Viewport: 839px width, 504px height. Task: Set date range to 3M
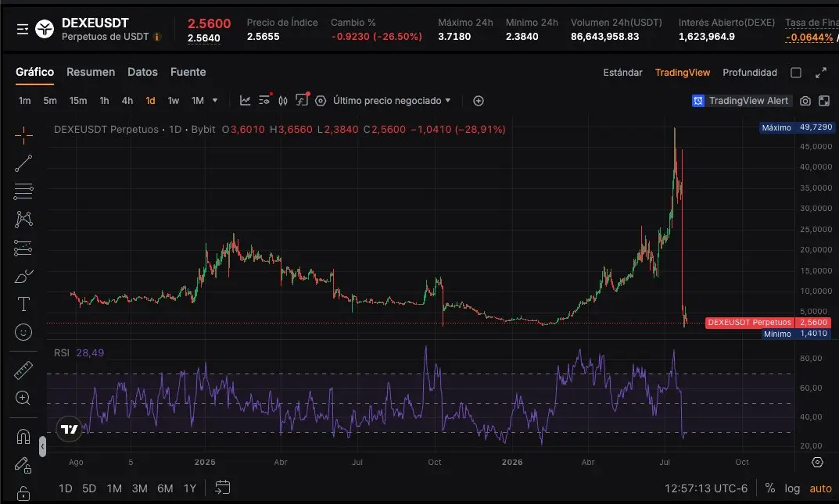pos(140,488)
